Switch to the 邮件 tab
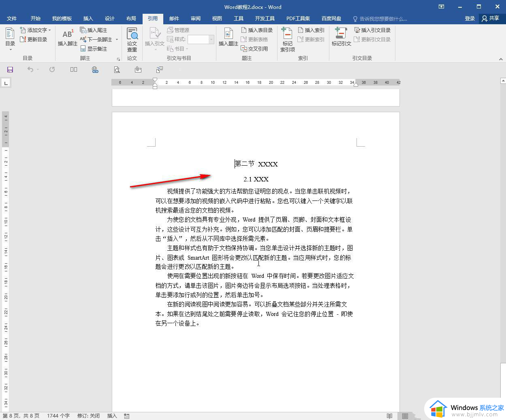The image size is (506, 420). tap(174, 19)
